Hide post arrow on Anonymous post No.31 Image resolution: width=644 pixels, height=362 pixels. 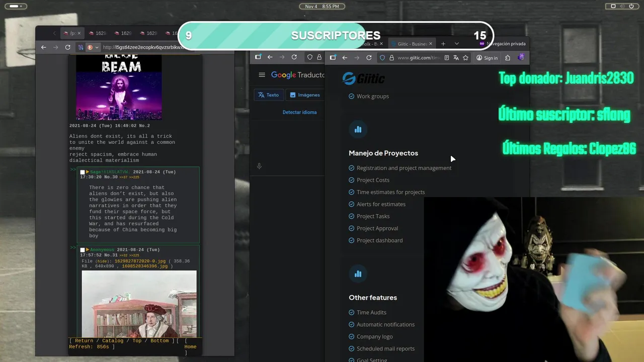(88, 250)
